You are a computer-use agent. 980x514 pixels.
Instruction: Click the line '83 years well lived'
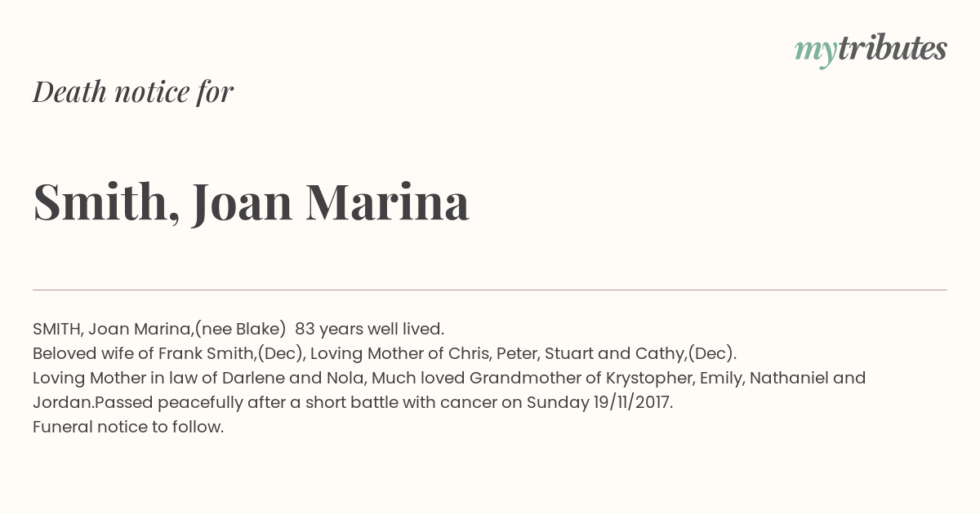pyautogui.click(x=369, y=329)
